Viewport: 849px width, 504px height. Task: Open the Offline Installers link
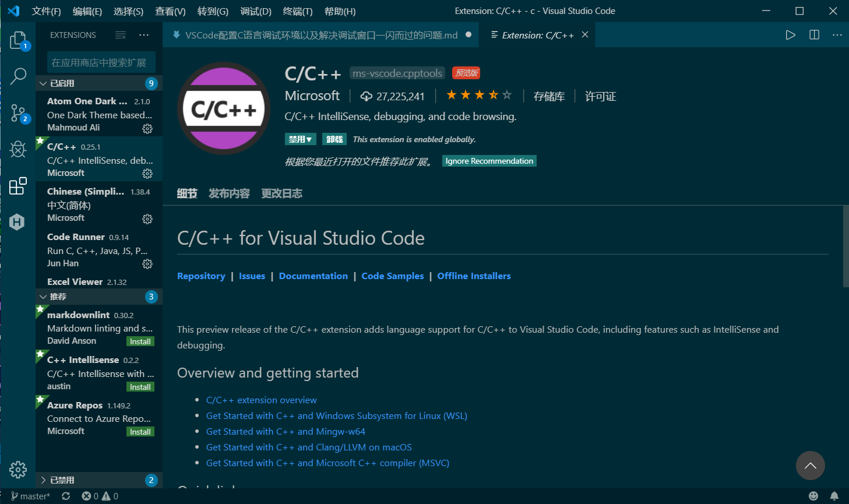point(474,276)
